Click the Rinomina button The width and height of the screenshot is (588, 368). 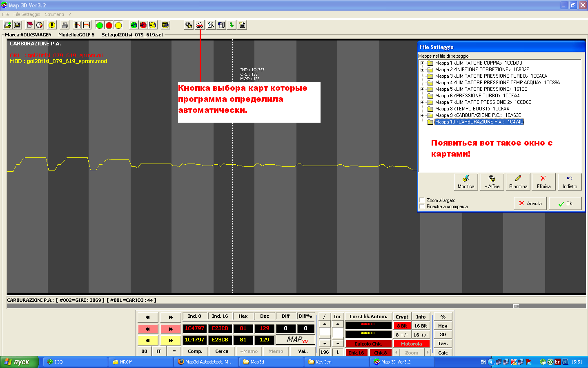point(518,182)
